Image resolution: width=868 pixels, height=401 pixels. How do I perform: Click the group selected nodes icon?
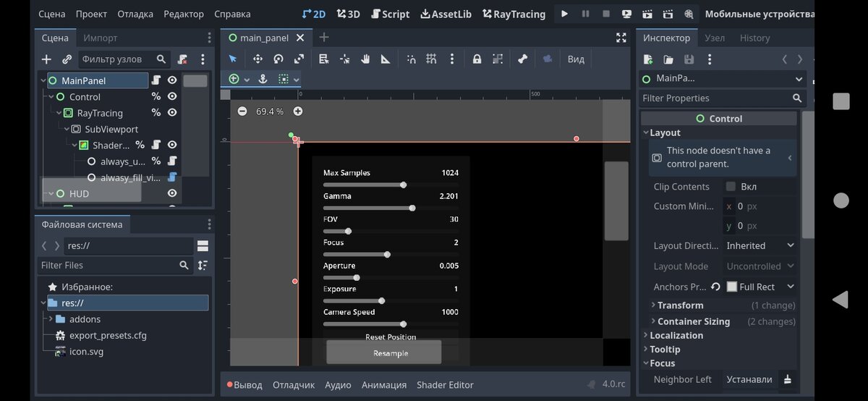point(498,59)
